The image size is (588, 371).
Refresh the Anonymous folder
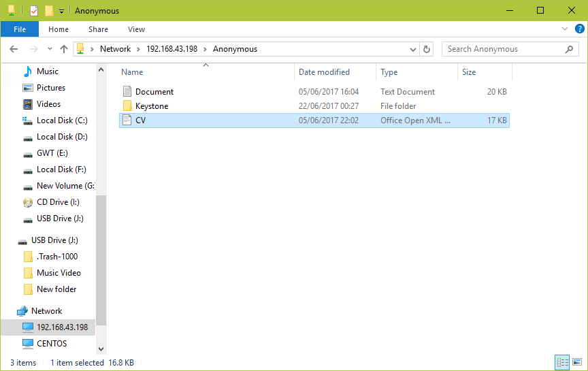pyautogui.click(x=427, y=50)
